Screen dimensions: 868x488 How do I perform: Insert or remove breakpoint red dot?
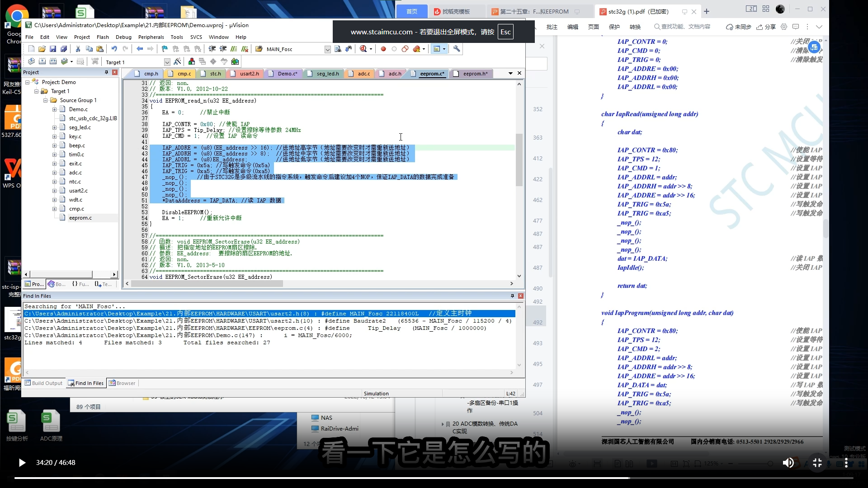pyautogui.click(x=383, y=49)
